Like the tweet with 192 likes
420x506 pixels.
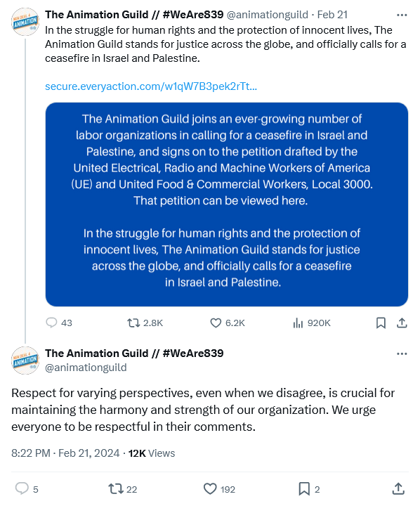219,489
